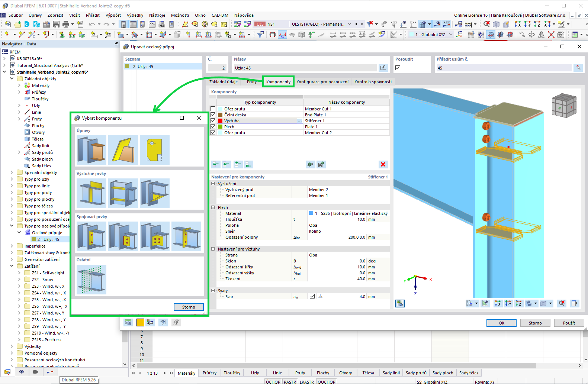Select the haunch stiffener thumbnail with yellow triangle

pos(155,193)
